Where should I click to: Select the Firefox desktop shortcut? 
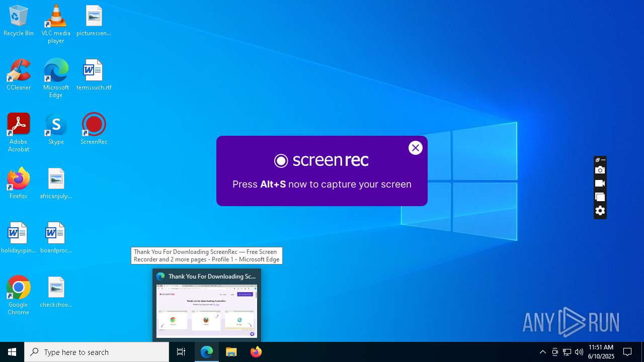click(19, 184)
